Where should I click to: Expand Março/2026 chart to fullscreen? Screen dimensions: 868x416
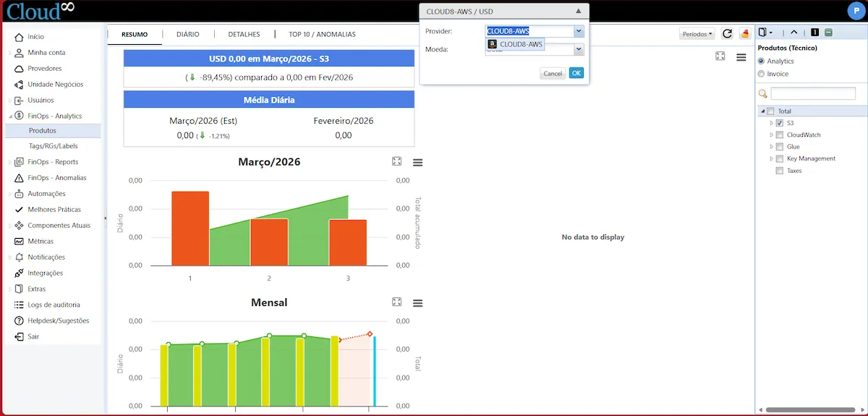coord(396,162)
